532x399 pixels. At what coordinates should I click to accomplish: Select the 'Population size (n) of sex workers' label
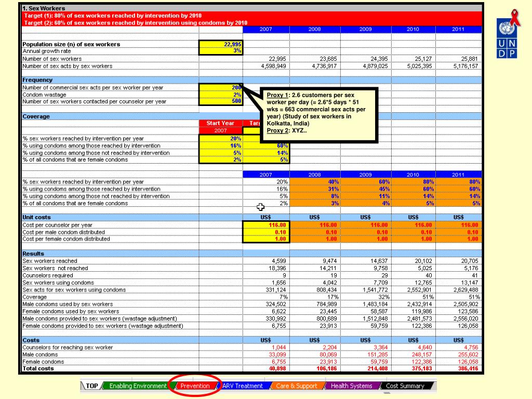click(71, 44)
